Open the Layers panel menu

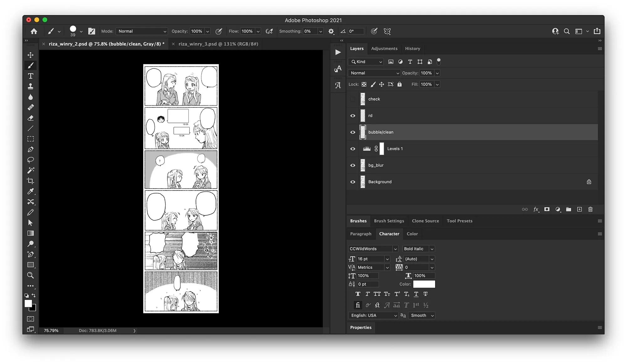click(x=600, y=49)
